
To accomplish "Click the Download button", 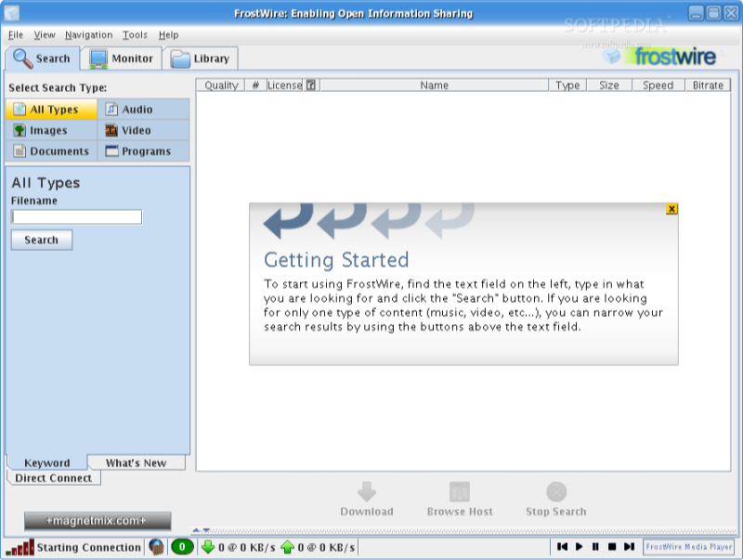I will click(x=367, y=500).
